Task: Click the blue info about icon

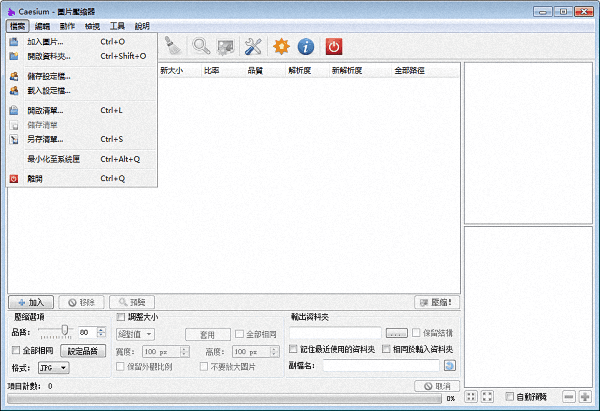Action: click(306, 46)
